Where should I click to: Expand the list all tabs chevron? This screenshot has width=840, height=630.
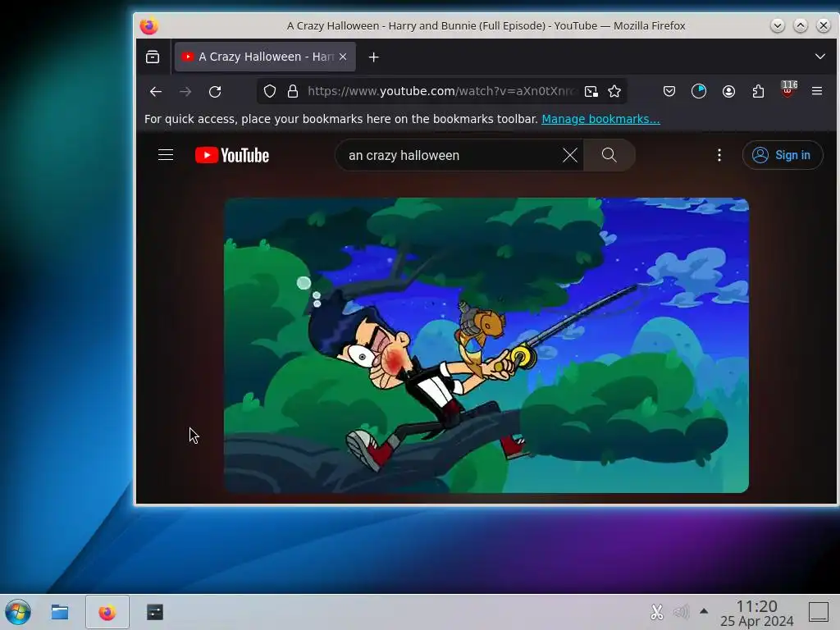(x=819, y=57)
